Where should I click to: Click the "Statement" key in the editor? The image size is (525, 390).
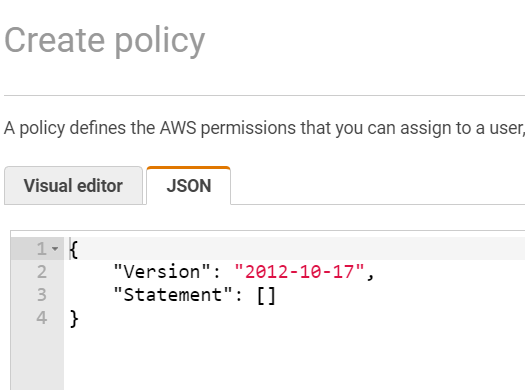(173, 295)
